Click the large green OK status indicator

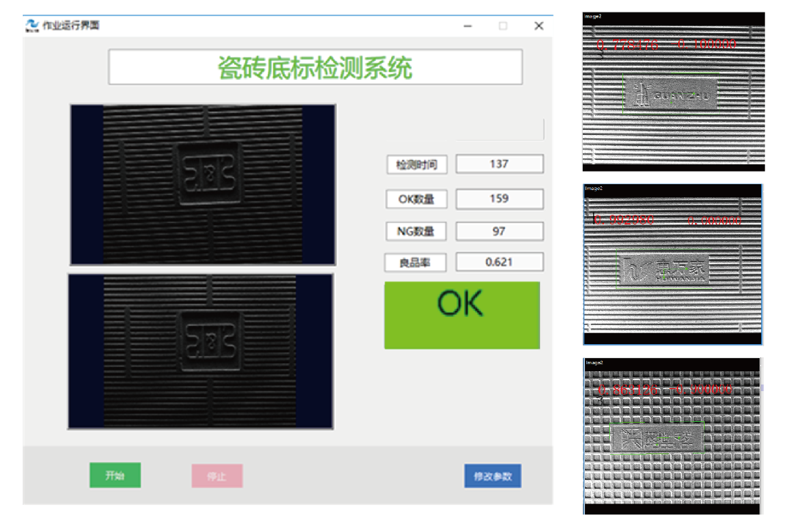pyautogui.click(x=462, y=316)
